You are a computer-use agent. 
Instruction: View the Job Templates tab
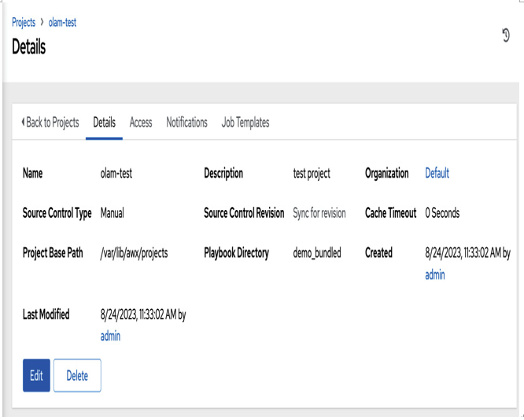(x=245, y=123)
